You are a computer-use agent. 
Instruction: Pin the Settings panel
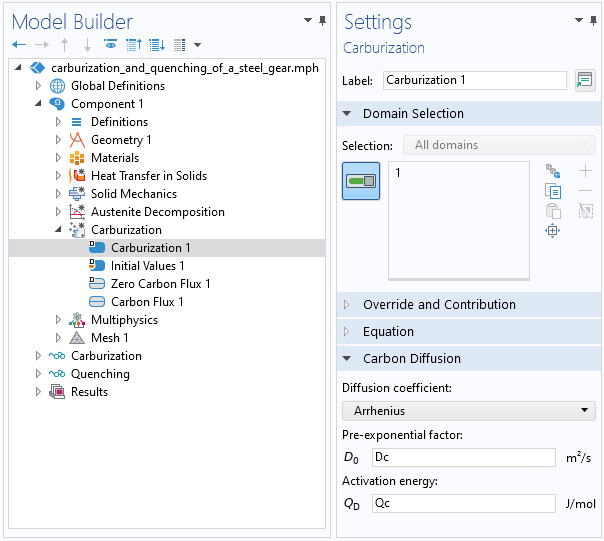[x=594, y=21]
